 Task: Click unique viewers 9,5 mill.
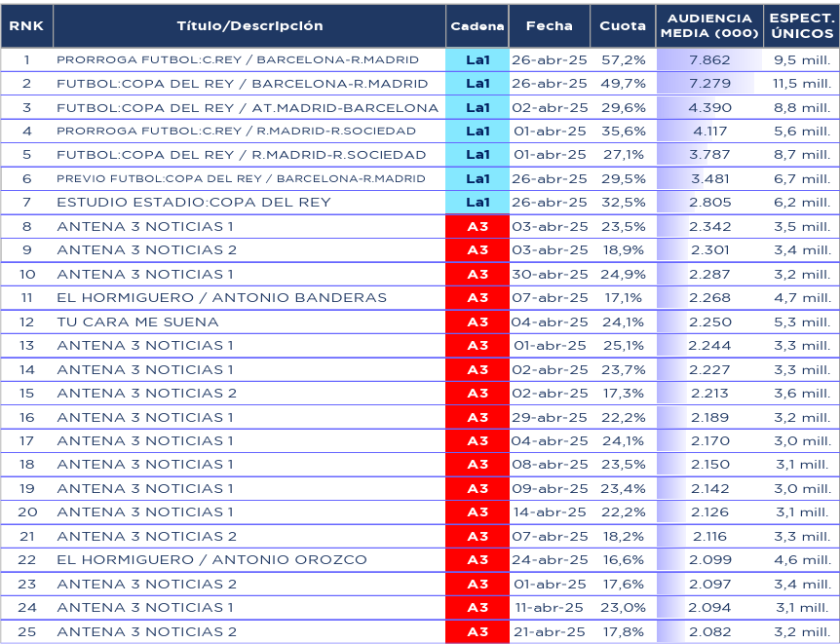point(802,60)
